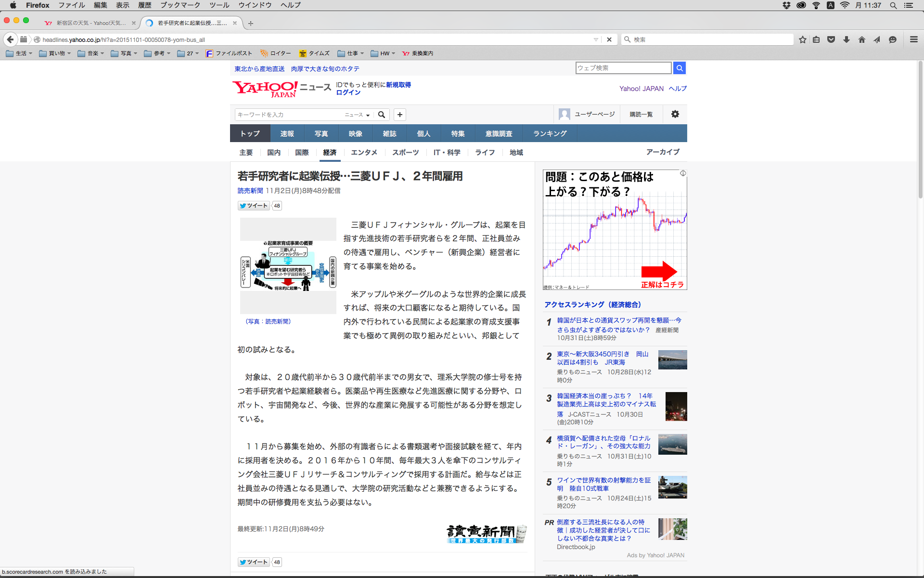
Task: Click the Firefox back arrow button
Action: tap(10, 39)
